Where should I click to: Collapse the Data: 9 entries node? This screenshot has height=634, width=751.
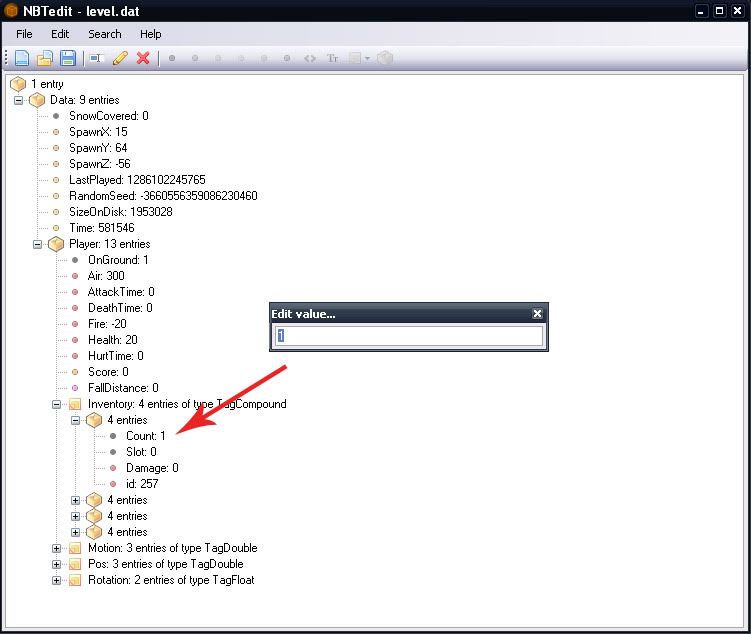[18, 100]
